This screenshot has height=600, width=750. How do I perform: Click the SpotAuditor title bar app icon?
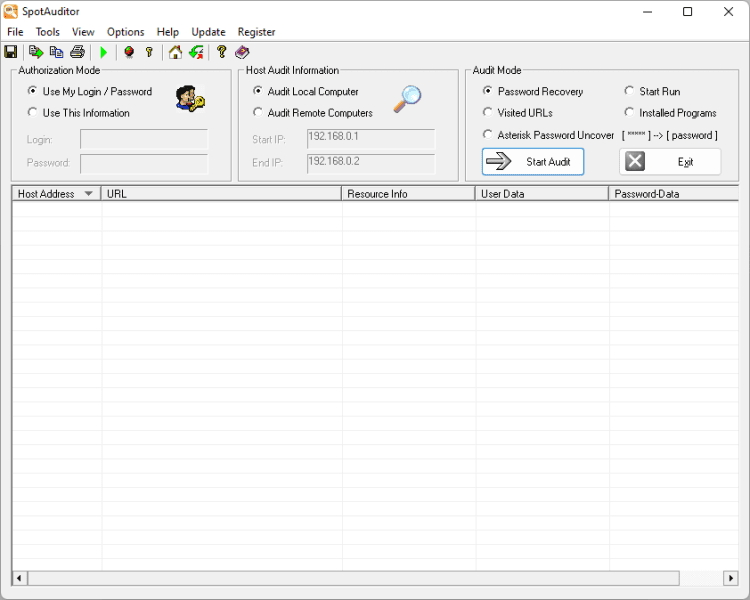point(11,11)
